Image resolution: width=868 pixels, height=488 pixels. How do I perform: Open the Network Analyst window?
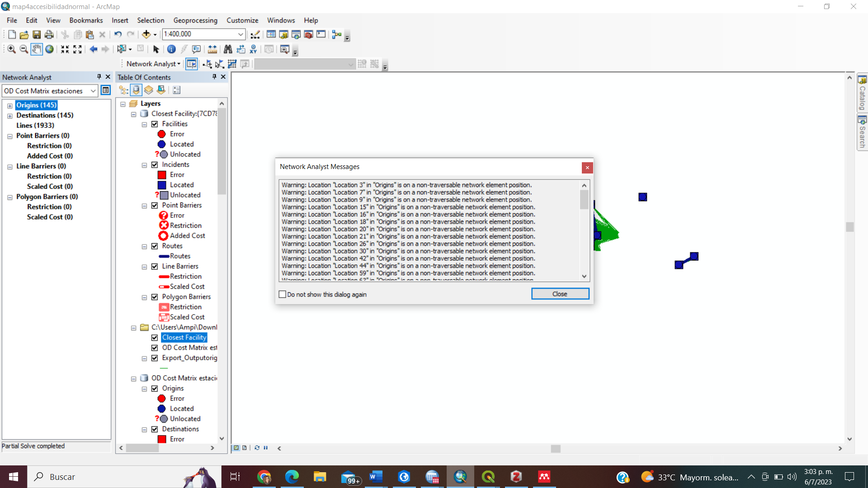coord(191,64)
